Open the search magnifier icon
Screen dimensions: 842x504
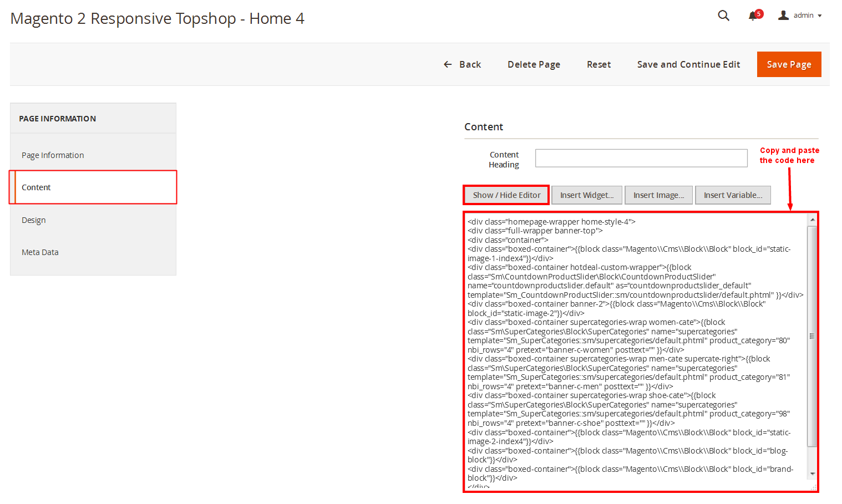click(723, 16)
